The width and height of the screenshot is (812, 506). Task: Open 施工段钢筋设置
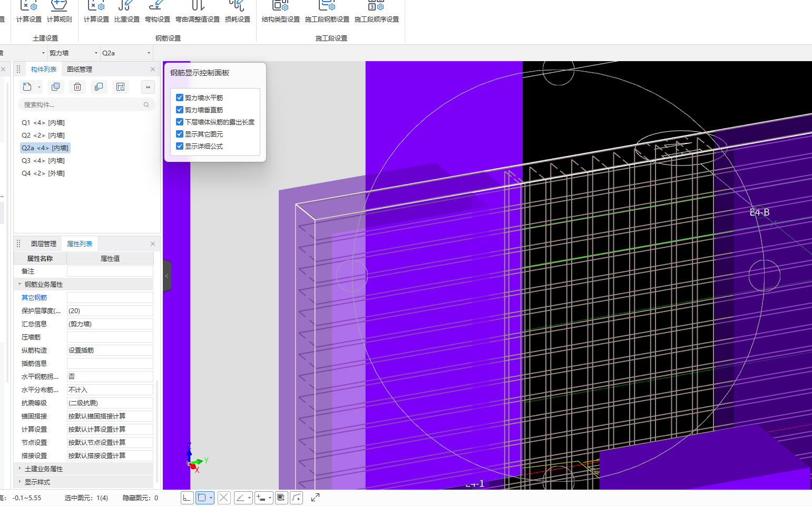[327, 12]
